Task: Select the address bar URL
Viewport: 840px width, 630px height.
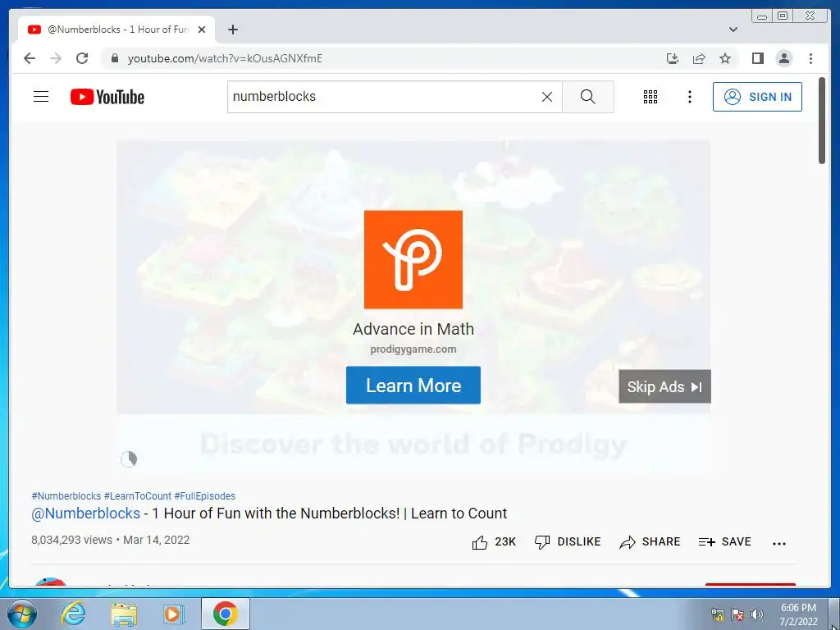Action: pos(225,58)
